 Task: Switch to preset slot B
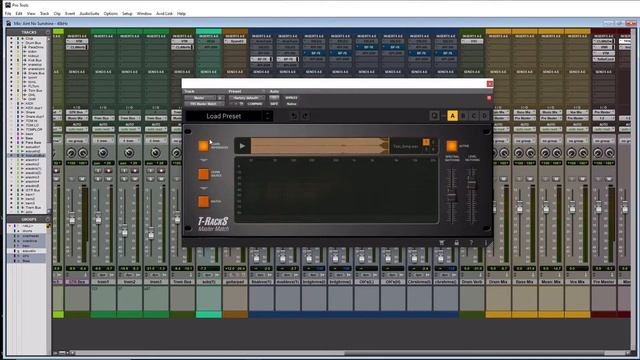coord(463,116)
